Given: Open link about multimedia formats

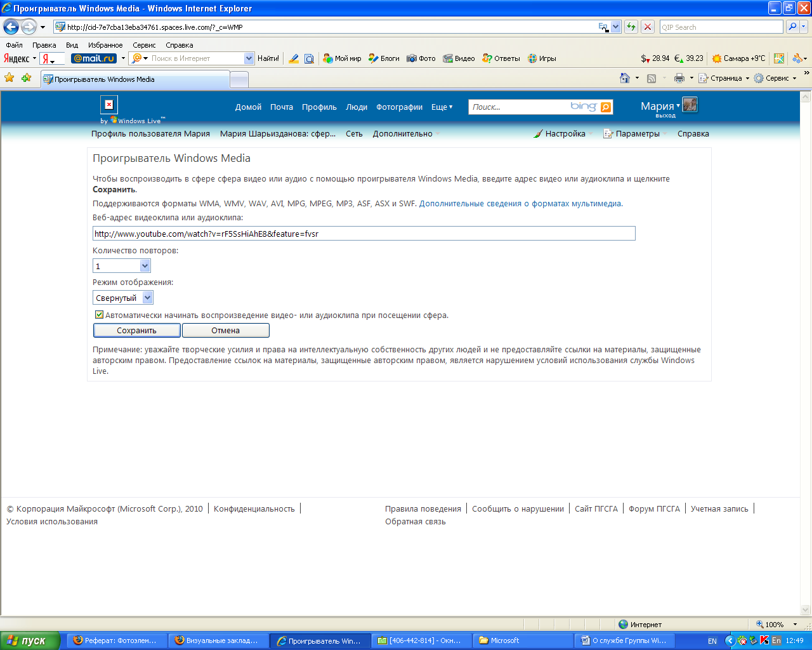Looking at the screenshot, I should coord(520,204).
